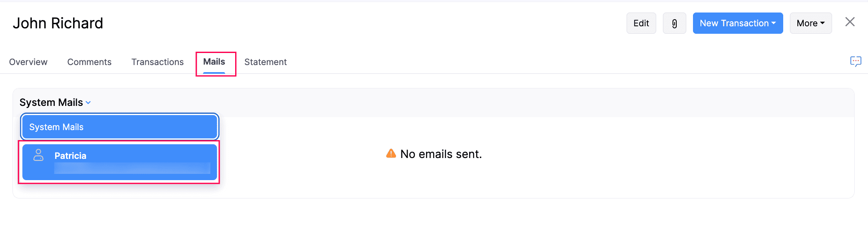
Task: Collapse the System Mails chevron
Action: coord(88,103)
